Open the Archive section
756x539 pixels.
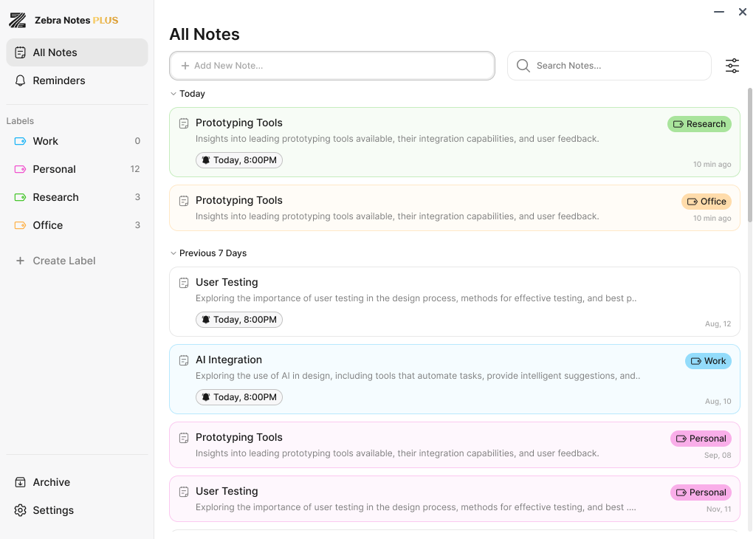[x=77, y=482]
